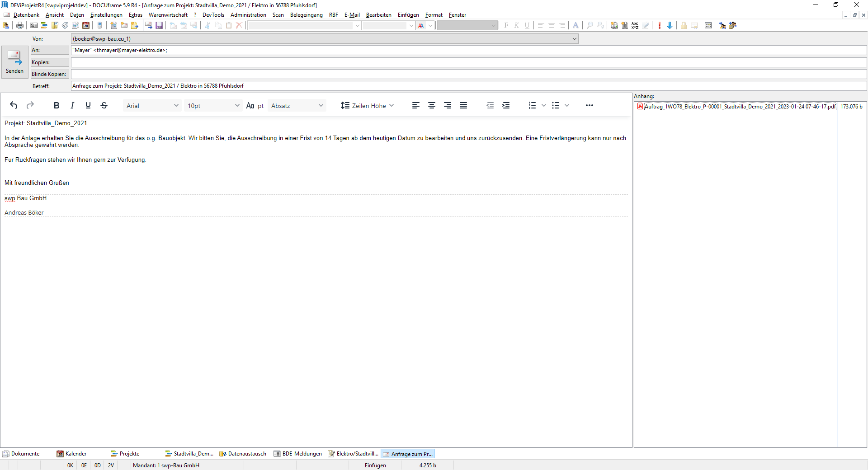Click the Kopien button

50,62
